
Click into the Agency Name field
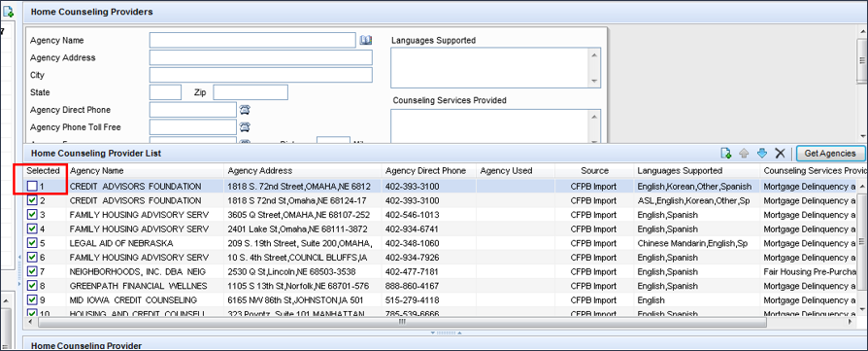(x=252, y=41)
